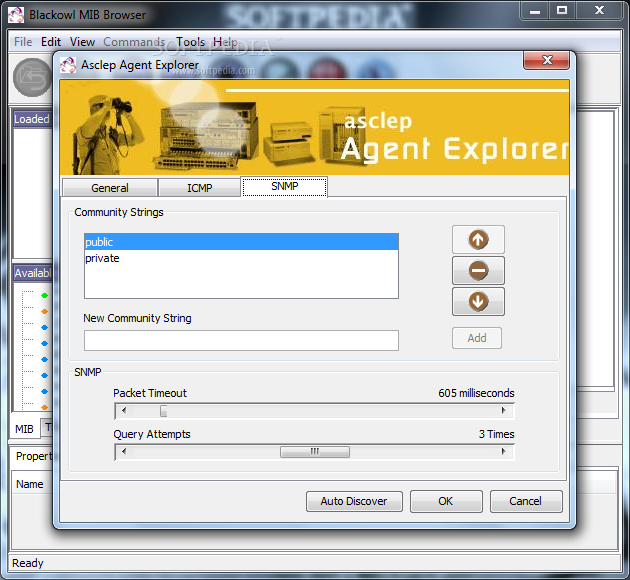The height and width of the screenshot is (580, 630).
Task: Remove selected community string with minus button
Action: tap(478, 270)
